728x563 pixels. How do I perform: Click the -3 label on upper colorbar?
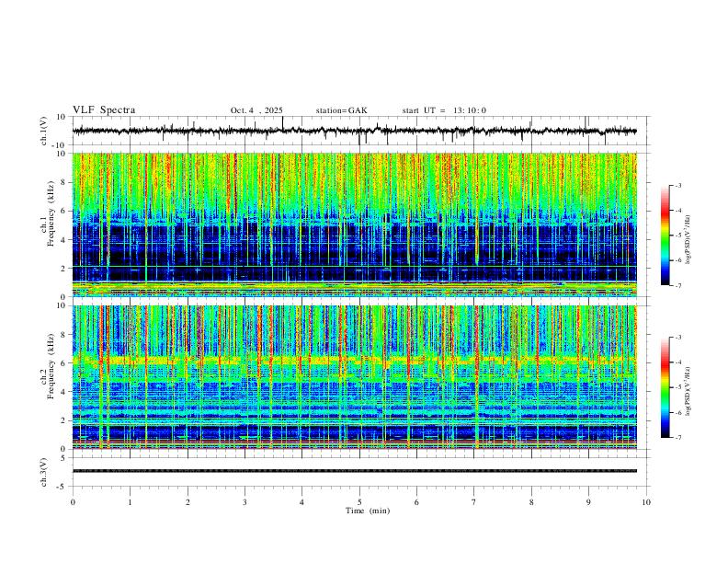pyautogui.click(x=677, y=185)
